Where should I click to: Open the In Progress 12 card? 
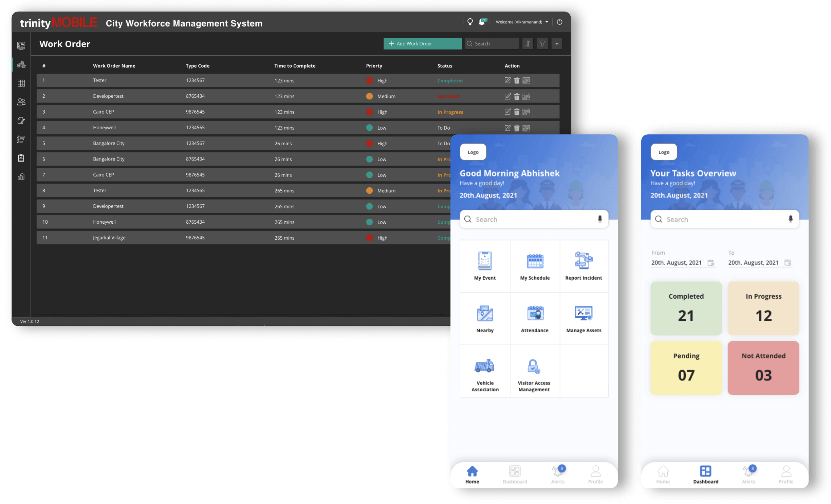[763, 309]
